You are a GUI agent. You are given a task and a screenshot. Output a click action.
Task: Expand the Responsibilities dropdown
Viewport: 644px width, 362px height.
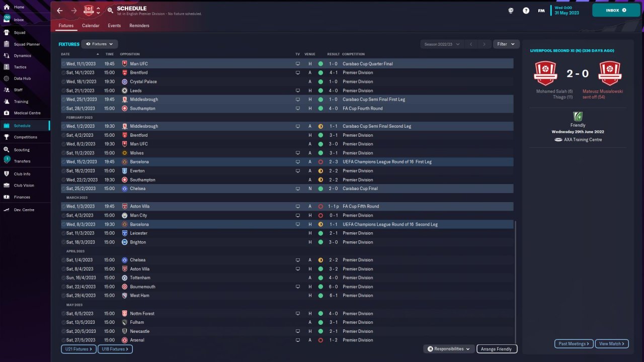449,349
